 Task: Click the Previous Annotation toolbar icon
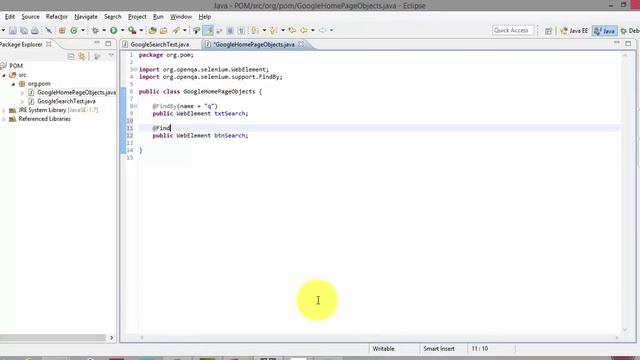[x=273, y=31]
